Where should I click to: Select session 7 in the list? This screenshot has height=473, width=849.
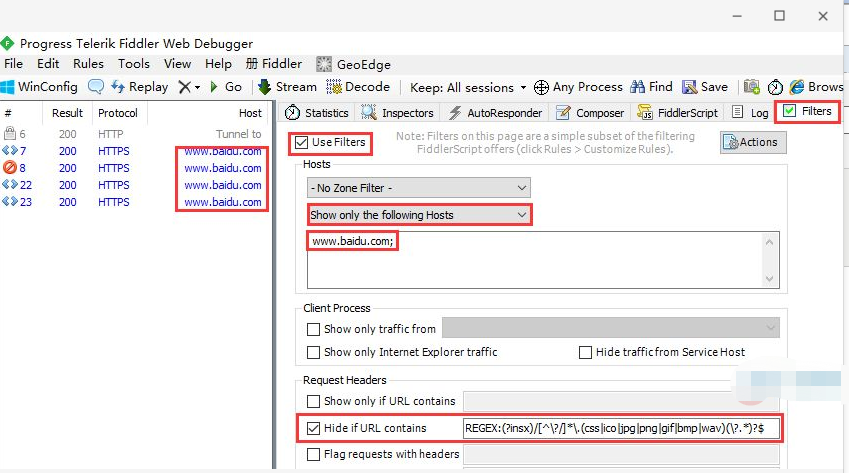[134, 151]
